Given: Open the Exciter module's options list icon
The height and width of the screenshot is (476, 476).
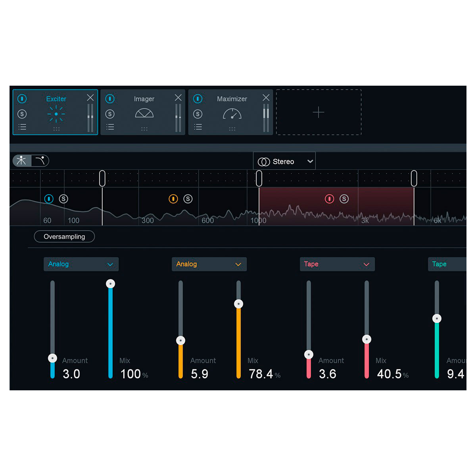Looking at the screenshot, I should [23, 127].
